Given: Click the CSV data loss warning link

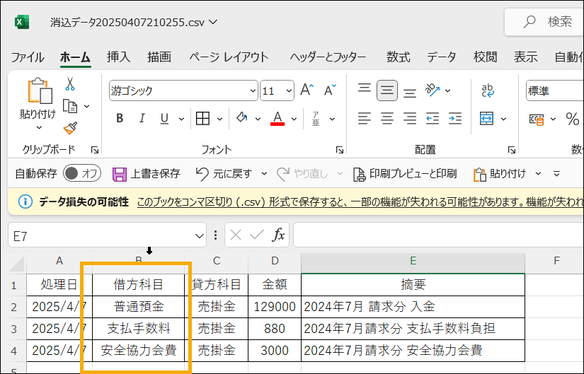Looking at the screenshot, I should pyautogui.click(x=360, y=202).
